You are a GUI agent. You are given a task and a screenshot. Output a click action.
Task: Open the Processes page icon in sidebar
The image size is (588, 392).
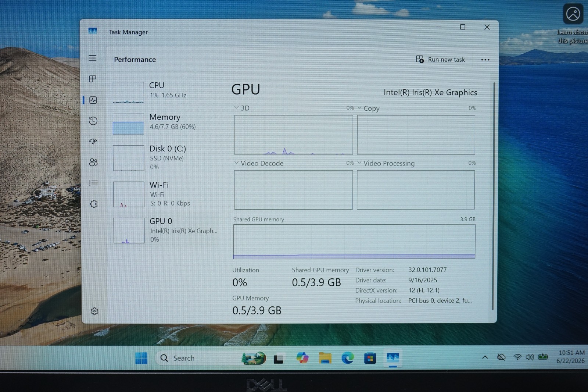(93, 79)
